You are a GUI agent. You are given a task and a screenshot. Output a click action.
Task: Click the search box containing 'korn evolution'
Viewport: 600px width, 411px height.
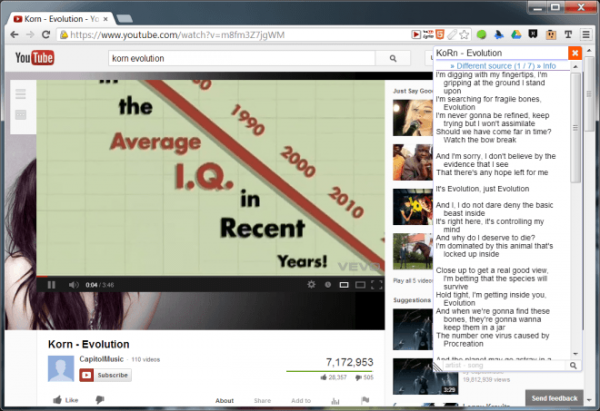(x=242, y=58)
